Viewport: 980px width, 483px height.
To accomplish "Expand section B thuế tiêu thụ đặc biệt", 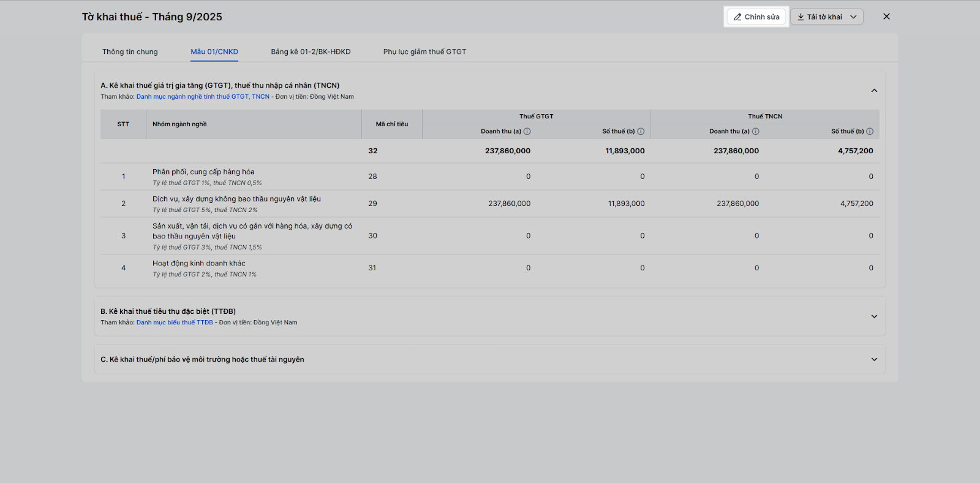I will pos(874,316).
